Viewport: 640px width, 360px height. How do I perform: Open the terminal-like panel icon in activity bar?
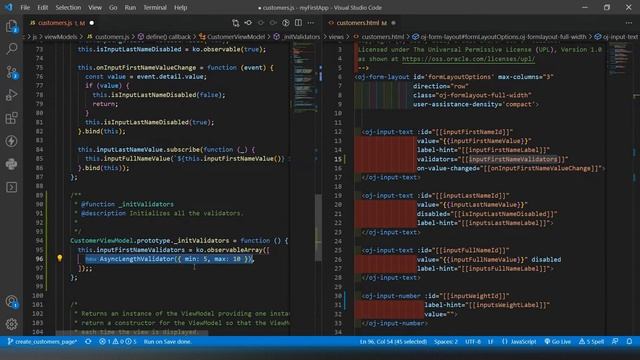11,187
